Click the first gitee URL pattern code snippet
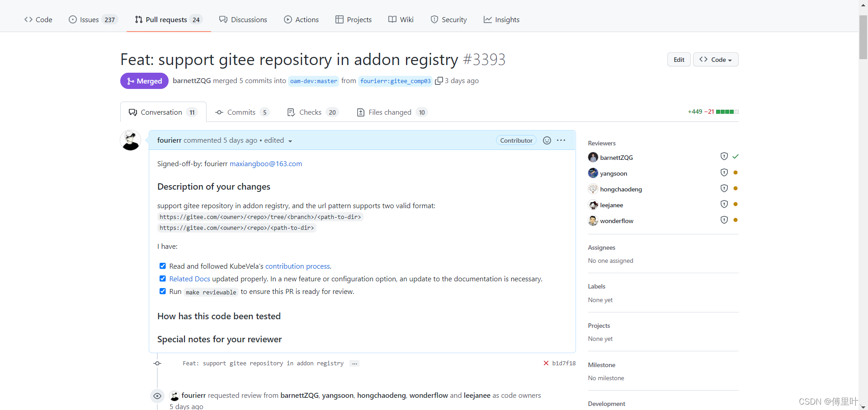Screen dimensions: 868x410 (260, 217)
